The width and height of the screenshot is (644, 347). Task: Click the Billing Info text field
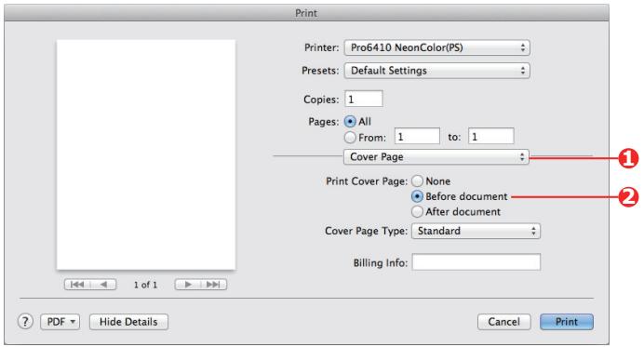coord(476,262)
